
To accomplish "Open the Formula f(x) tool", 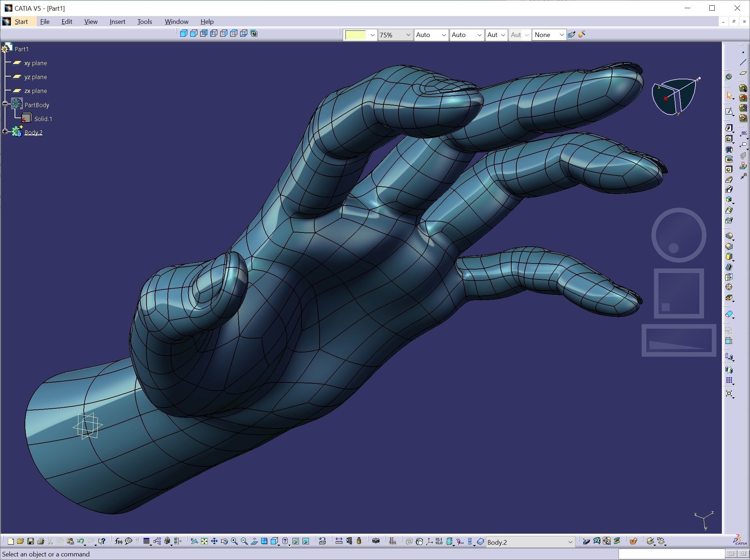I will click(x=119, y=541).
